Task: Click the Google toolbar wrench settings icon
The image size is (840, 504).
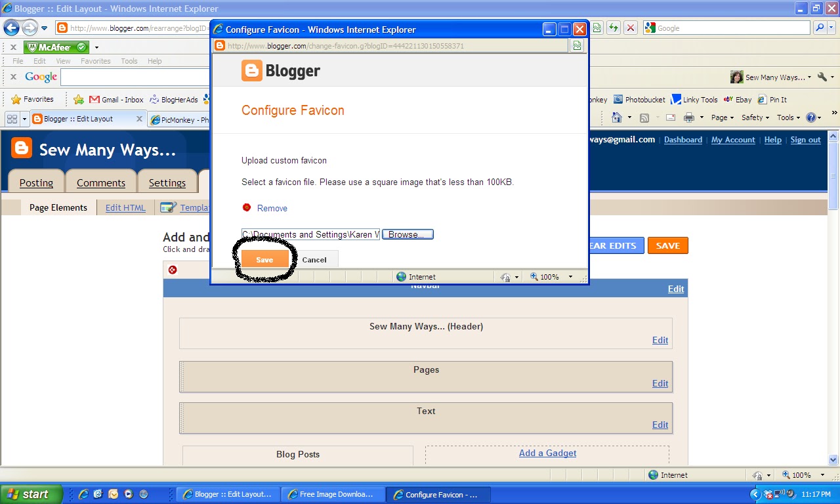Action: [822, 77]
